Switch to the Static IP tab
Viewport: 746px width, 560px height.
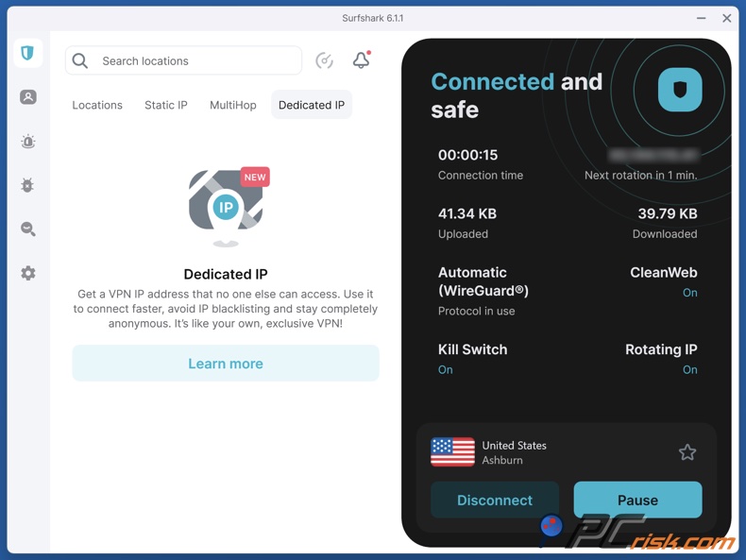coord(166,105)
